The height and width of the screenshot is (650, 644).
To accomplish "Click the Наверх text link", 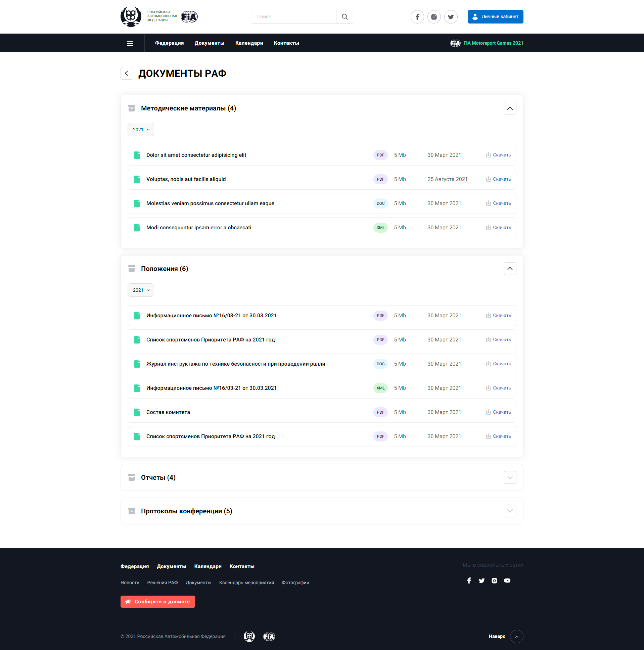I will [497, 636].
